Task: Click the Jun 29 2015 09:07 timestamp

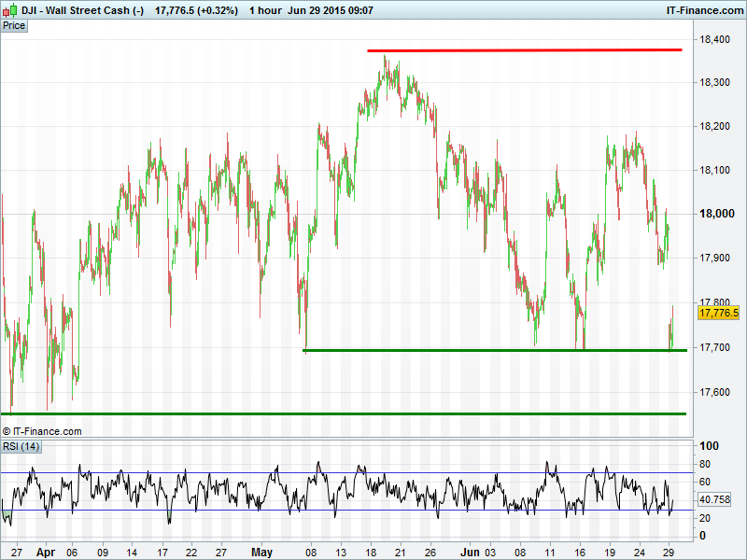Action: pyautogui.click(x=330, y=10)
